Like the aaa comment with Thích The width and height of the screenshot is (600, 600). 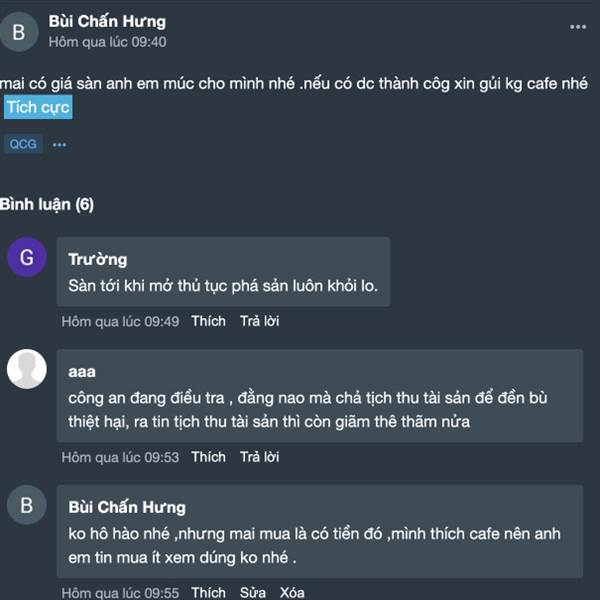tap(209, 457)
